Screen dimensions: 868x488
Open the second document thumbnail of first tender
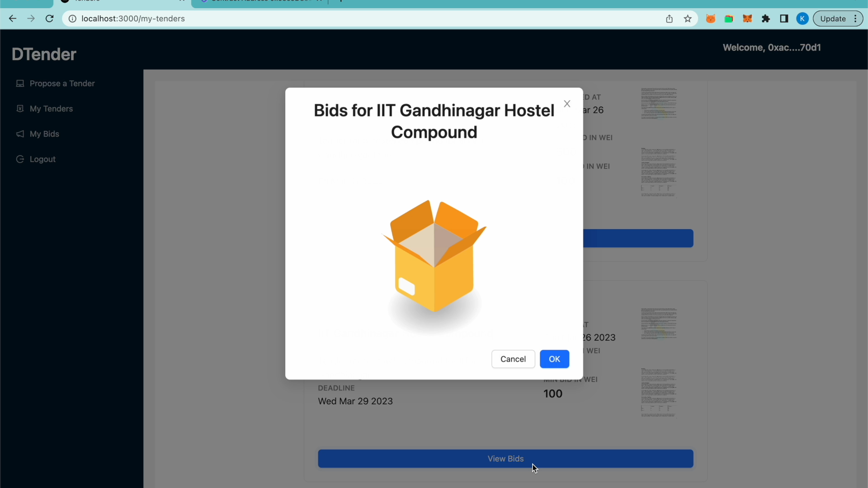coord(659,172)
